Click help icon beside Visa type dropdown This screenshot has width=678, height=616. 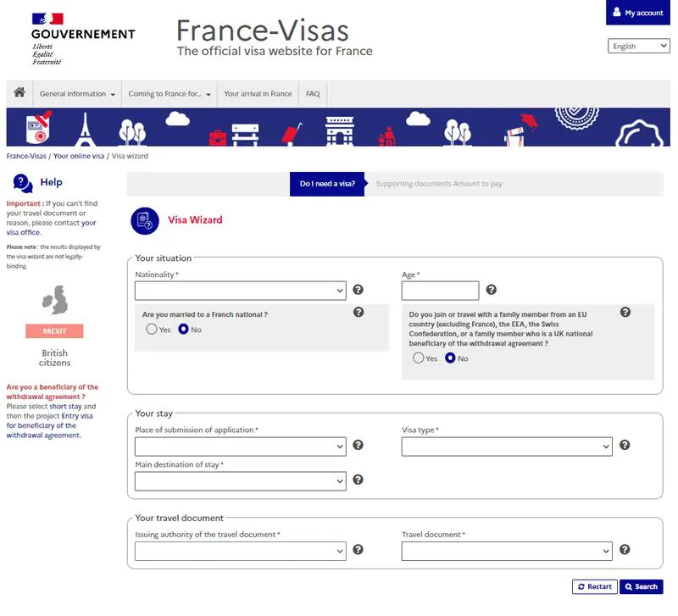tap(625, 446)
